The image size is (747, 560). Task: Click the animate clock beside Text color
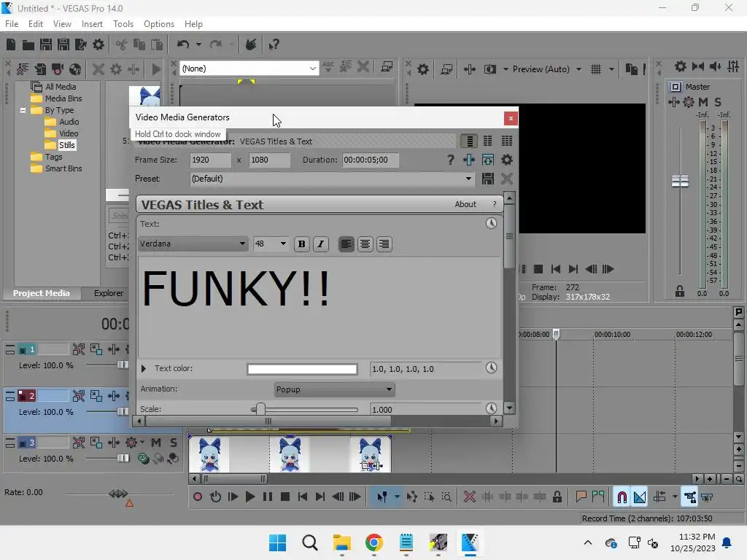[x=491, y=367]
